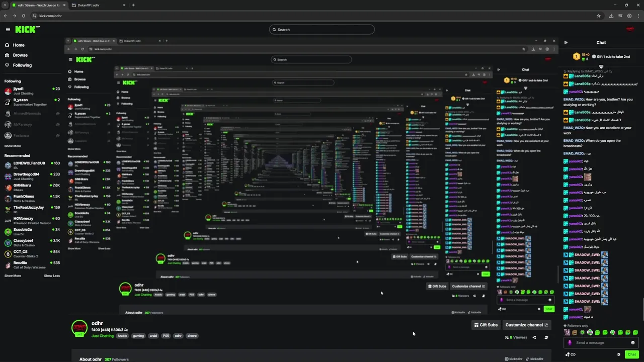The width and height of the screenshot is (644, 362).
Task: Open the Just Chatting category link under odhr
Action: click(102, 336)
